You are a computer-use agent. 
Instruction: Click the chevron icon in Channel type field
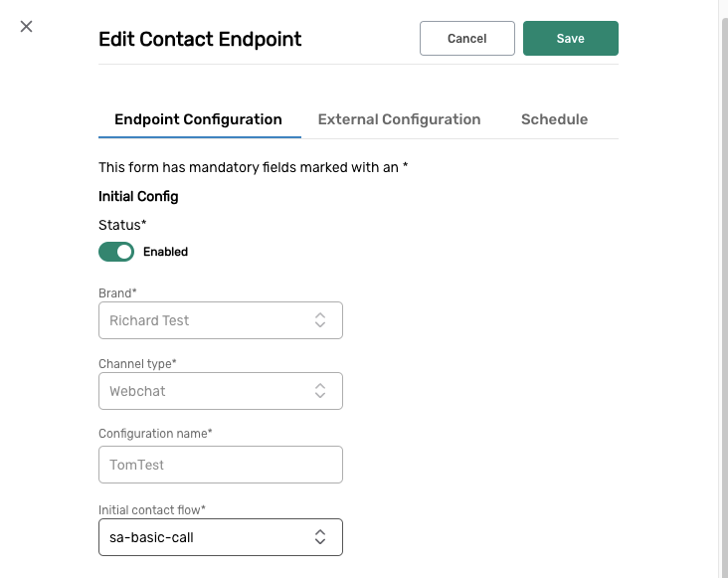click(320, 391)
